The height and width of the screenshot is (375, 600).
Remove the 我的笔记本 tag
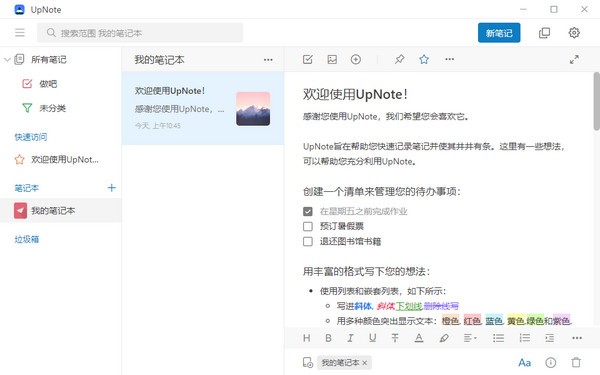pyautogui.click(x=364, y=363)
